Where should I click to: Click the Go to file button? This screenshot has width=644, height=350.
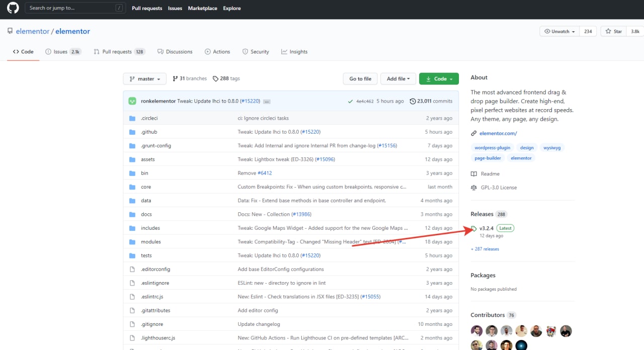coord(360,79)
